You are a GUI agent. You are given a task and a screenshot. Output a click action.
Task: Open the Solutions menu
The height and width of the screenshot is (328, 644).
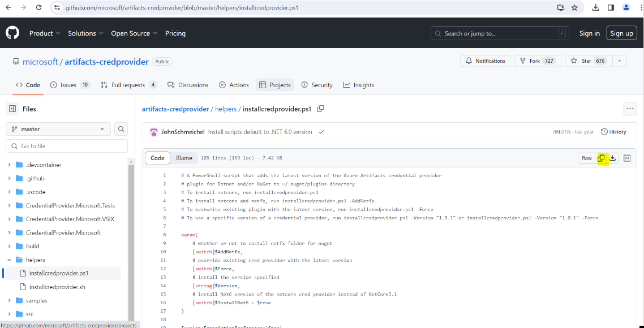85,33
